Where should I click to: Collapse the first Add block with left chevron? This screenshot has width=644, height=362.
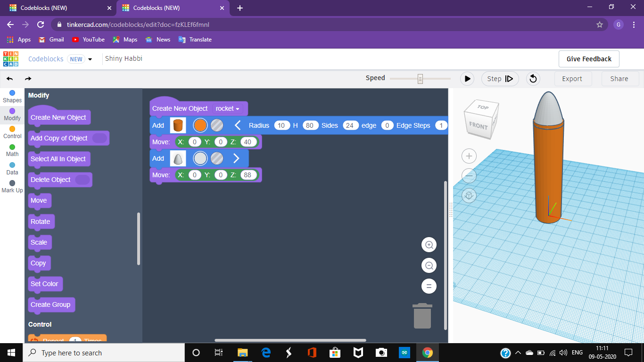pos(238,125)
